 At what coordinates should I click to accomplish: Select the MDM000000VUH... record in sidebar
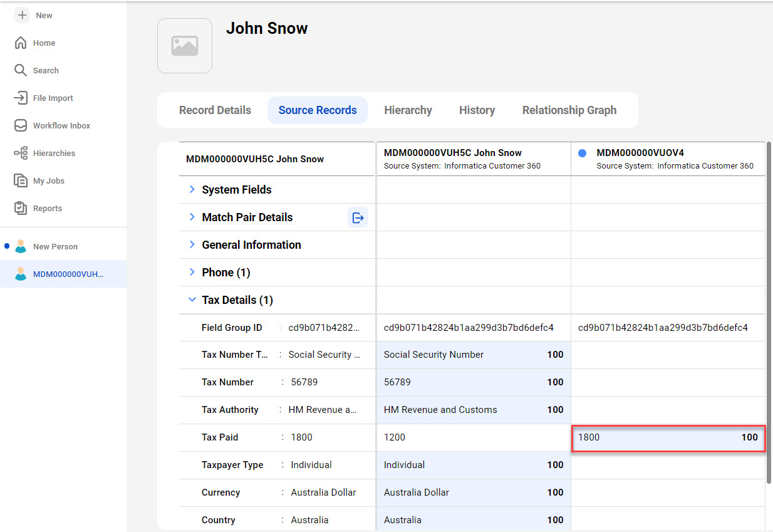[63, 274]
